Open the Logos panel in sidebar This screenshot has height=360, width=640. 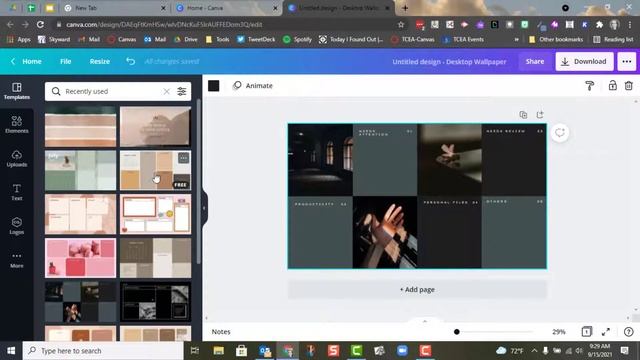(17, 226)
